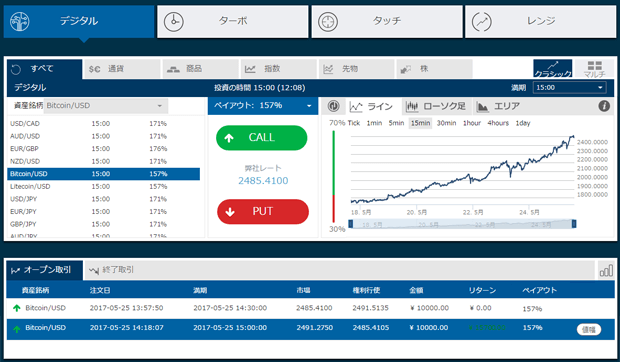Image resolution: width=620 pixels, height=362 pixels.
Task: Select USD/CAD in asset list
Action: (104, 124)
